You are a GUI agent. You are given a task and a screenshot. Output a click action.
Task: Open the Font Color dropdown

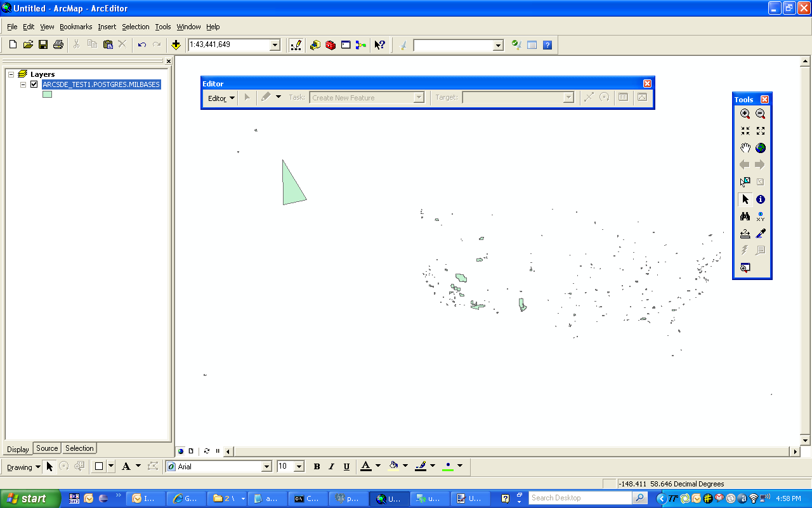coord(378,466)
